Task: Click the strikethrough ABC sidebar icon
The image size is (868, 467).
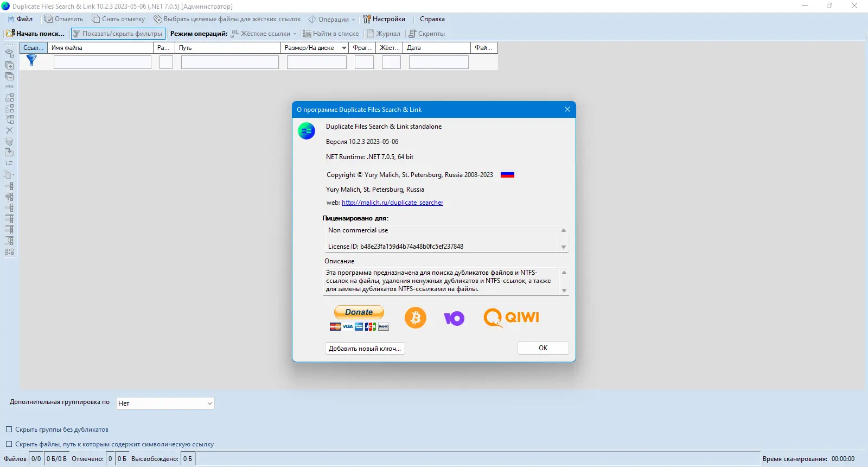Action: [x=9, y=87]
